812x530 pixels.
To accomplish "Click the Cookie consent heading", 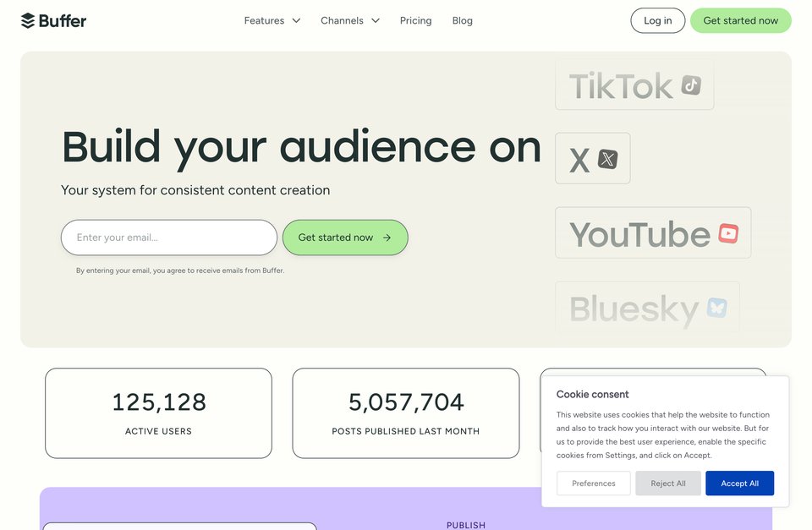I will point(592,395).
